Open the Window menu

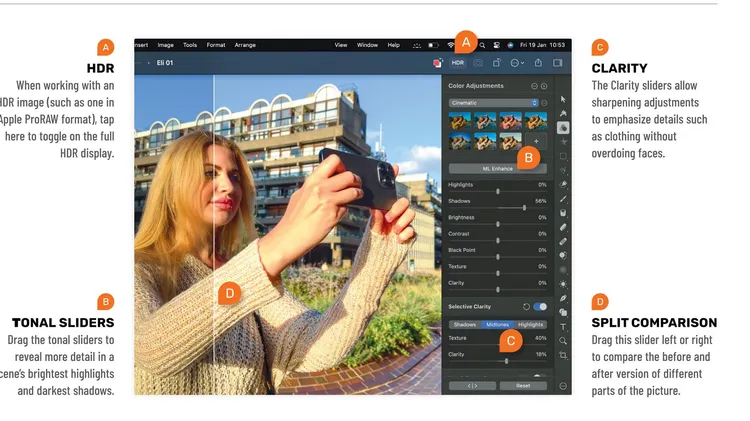(367, 45)
